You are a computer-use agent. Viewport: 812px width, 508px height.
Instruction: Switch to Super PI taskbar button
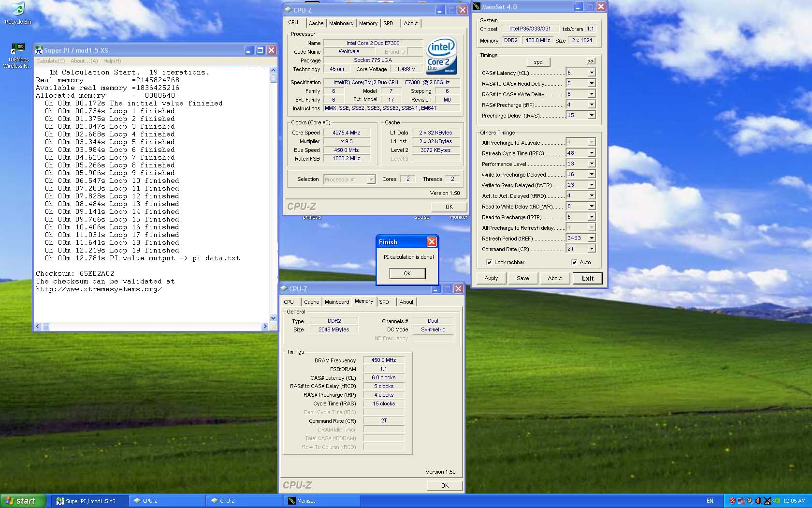[90, 501]
